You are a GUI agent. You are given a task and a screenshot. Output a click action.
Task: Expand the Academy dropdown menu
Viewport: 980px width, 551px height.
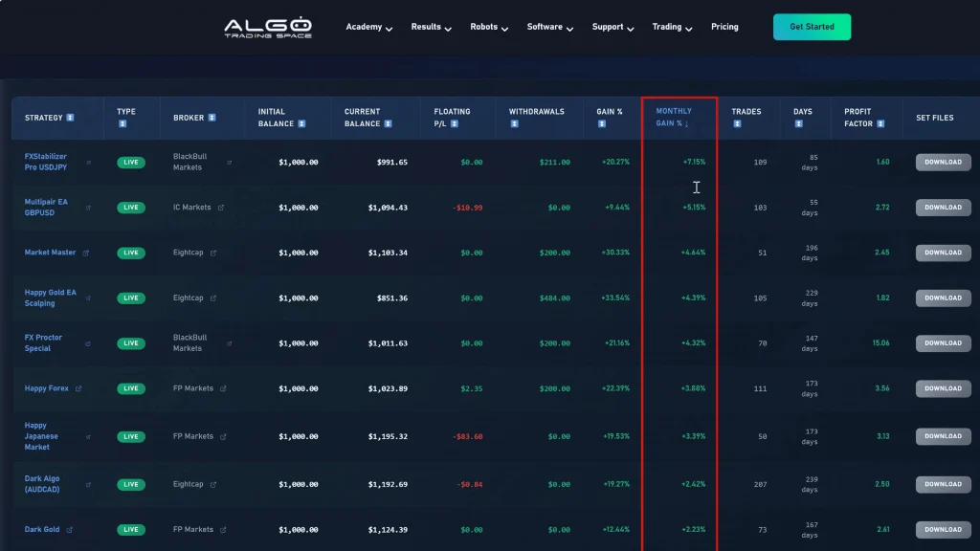(x=368, y=27)
